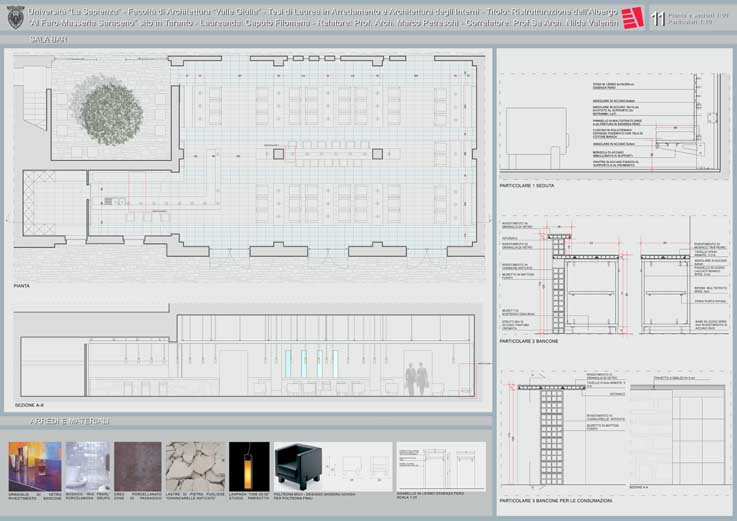Open the wooden stool drawing thumbnail
Viewport: 737px width, 521px height.
point(441,466)
